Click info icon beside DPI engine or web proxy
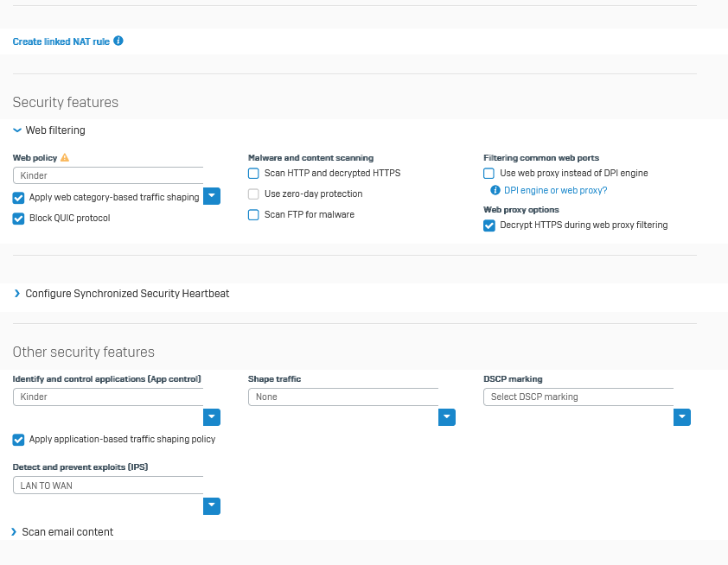 (x=495, y=190)
